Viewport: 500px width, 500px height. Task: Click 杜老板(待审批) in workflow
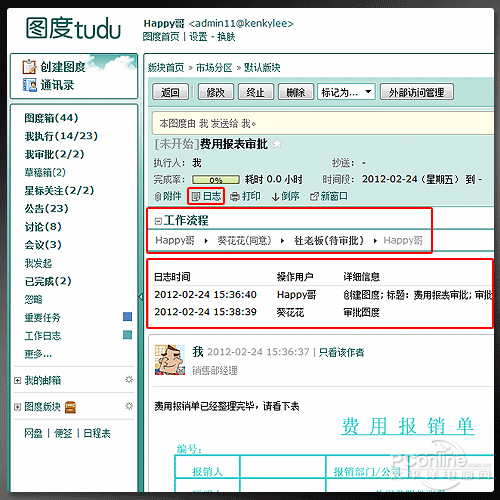click(329, 240)
